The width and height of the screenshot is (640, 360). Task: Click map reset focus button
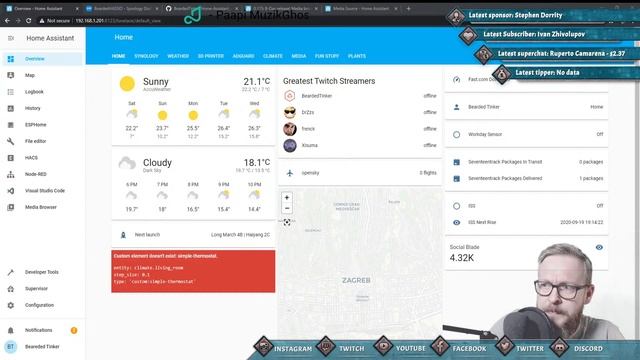287,222
